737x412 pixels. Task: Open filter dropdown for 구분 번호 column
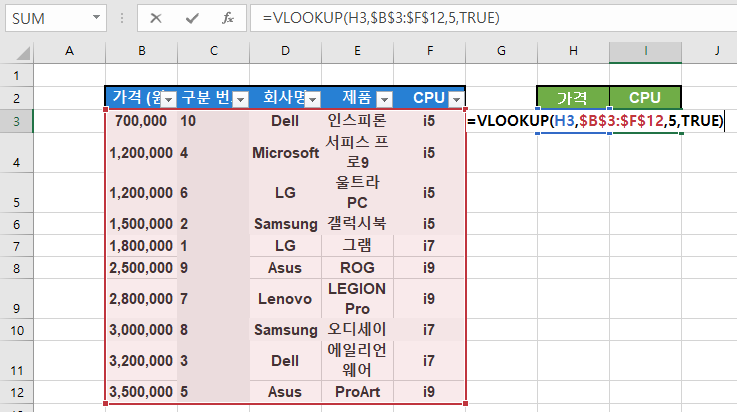click(241, 99)
